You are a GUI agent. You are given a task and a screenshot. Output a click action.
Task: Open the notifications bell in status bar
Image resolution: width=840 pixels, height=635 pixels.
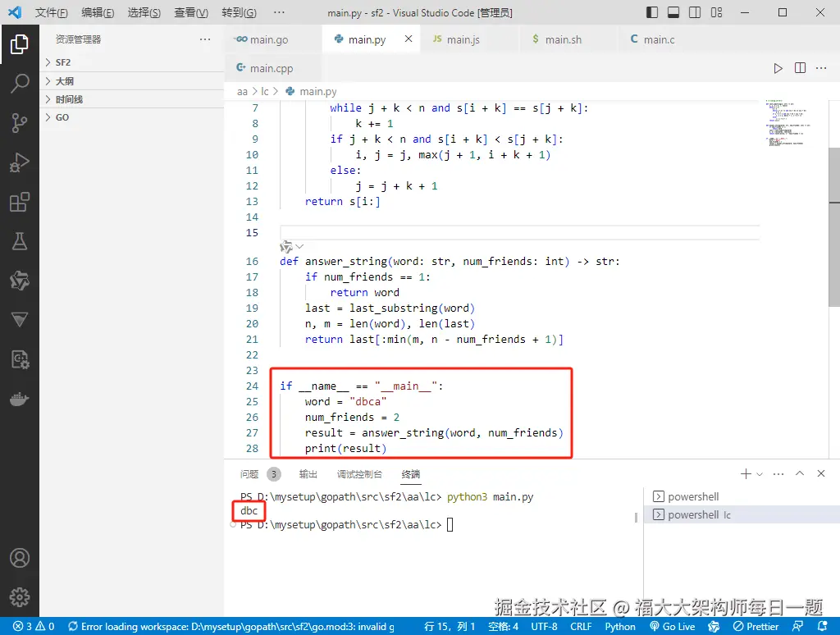point(822,626)
